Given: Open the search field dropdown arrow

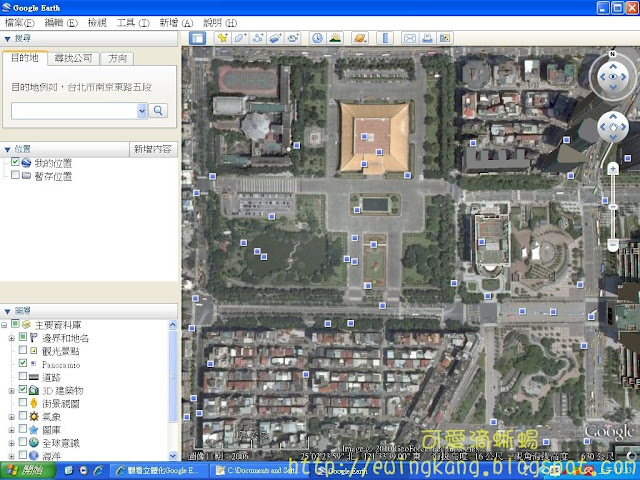Looking at the screenshot, I should pos(142,111).
